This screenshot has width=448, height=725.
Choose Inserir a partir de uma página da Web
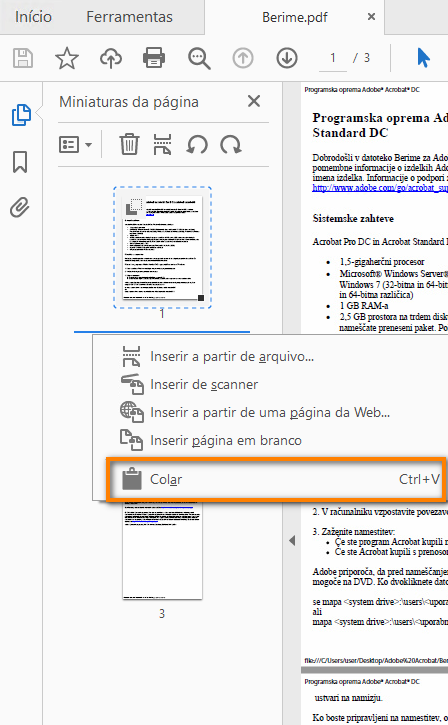pyautogui.click(x=270, y=412)
